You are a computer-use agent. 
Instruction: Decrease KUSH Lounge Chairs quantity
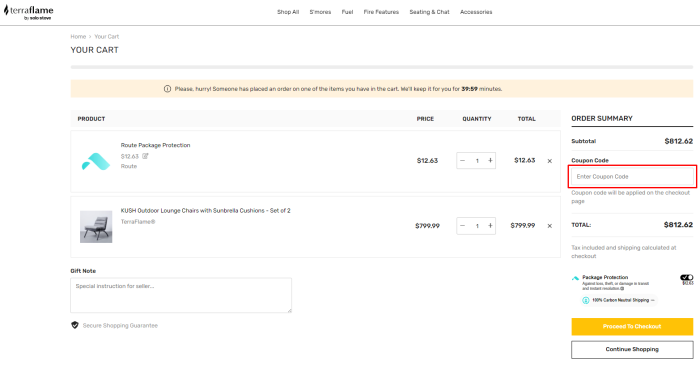pos(462,226)
